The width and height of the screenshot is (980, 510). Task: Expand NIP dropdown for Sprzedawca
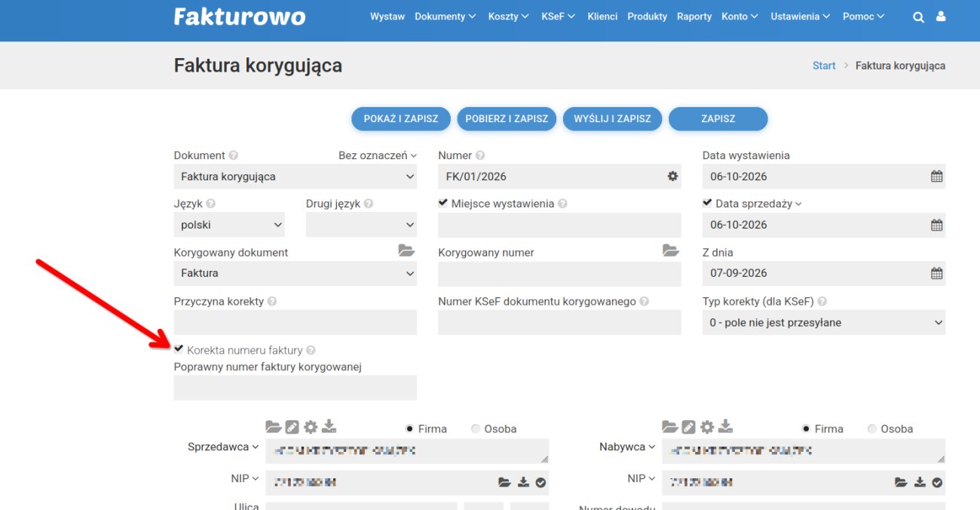[x=245, y=478]
